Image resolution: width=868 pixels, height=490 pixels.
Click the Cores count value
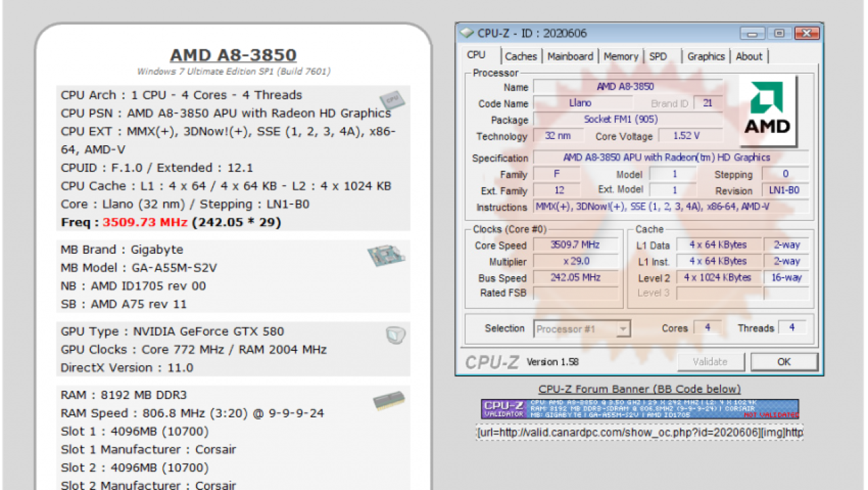point(707,328)
